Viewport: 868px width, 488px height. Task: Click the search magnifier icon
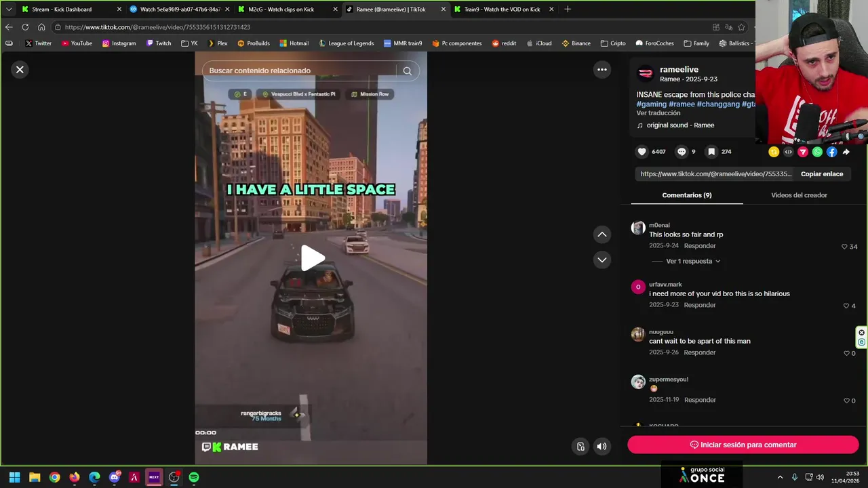pos(407,70)
